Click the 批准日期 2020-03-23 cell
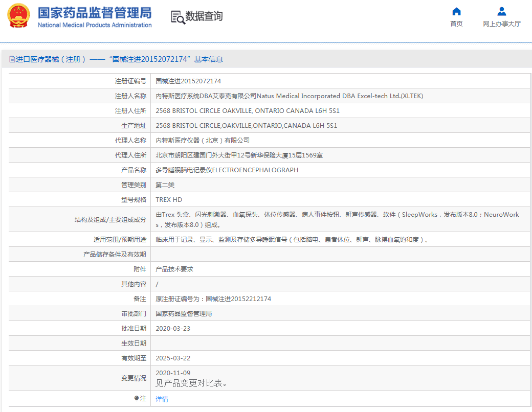This screenshot has width=532, height=412. 173,328
